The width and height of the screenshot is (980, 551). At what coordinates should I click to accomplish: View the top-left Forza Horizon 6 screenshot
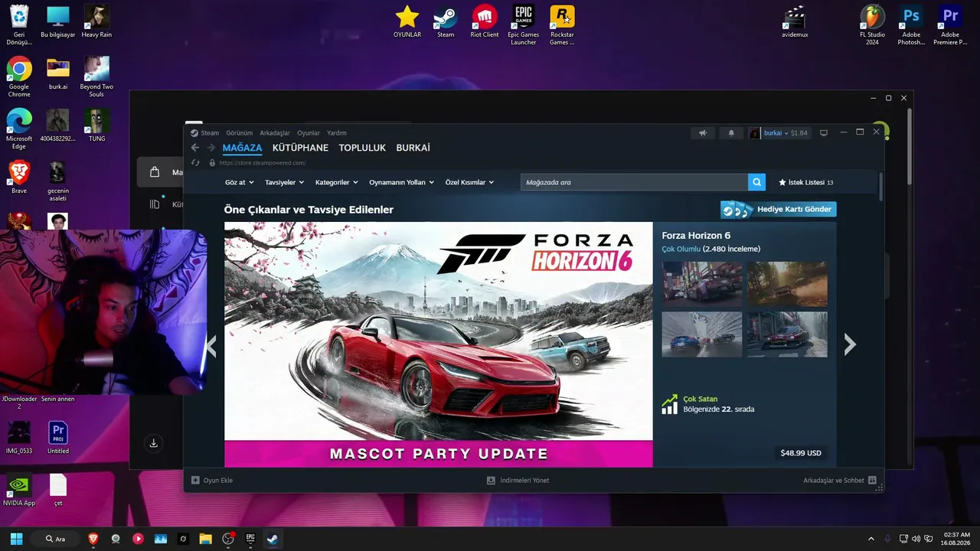702,284
